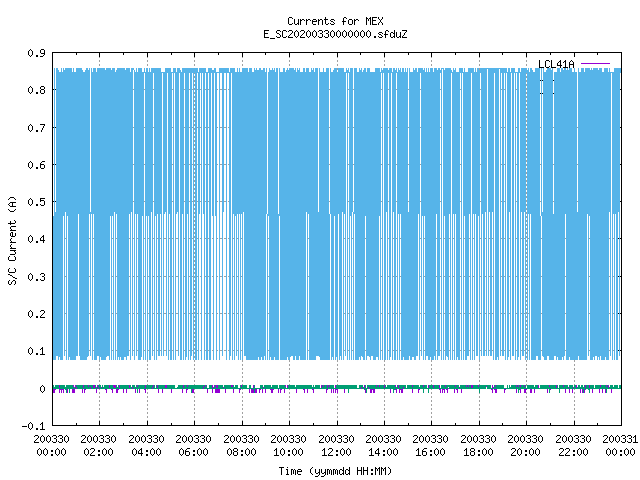
Task: Click x-axis label 200330 00:00
Action: click(x=51, y=446)
